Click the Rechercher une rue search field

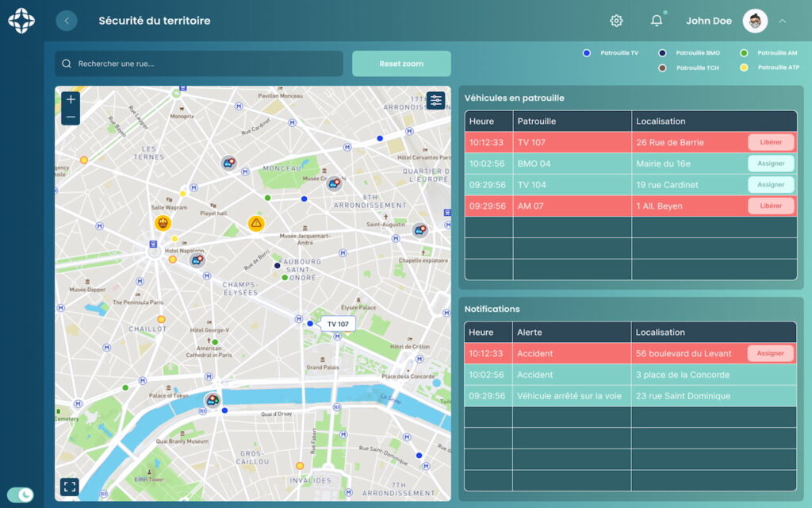[199, 63]
